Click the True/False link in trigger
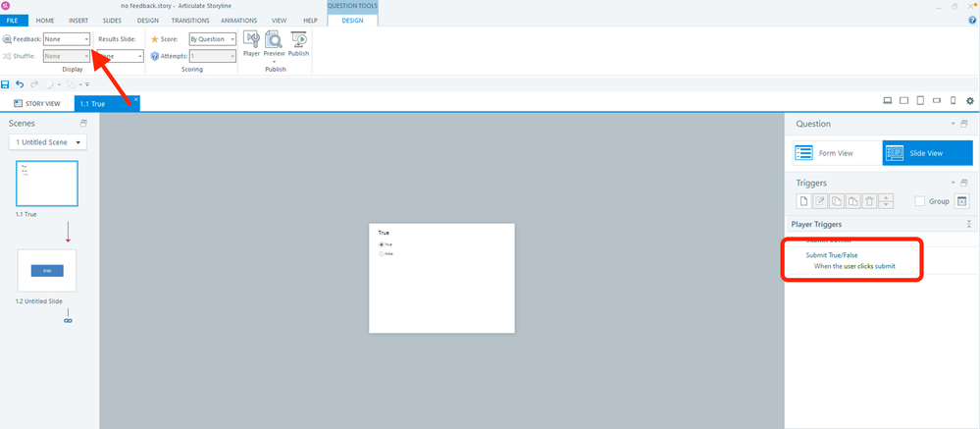The height and width of the screenshot is (429, 980). [x=843, y=255]
